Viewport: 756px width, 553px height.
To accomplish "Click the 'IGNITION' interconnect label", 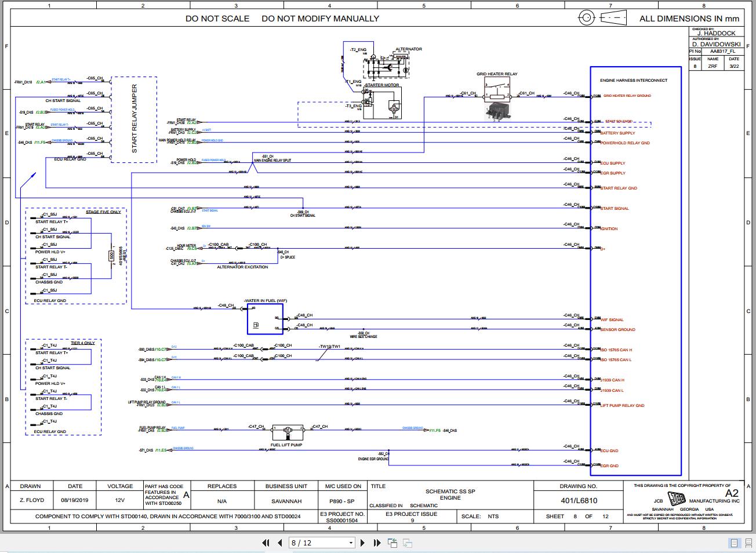I will point(609,228).
